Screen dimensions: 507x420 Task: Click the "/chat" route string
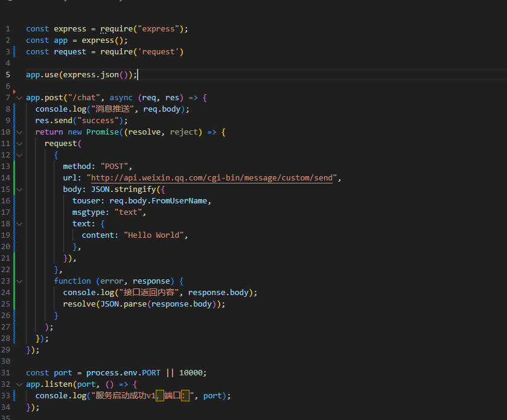(84, 98)
